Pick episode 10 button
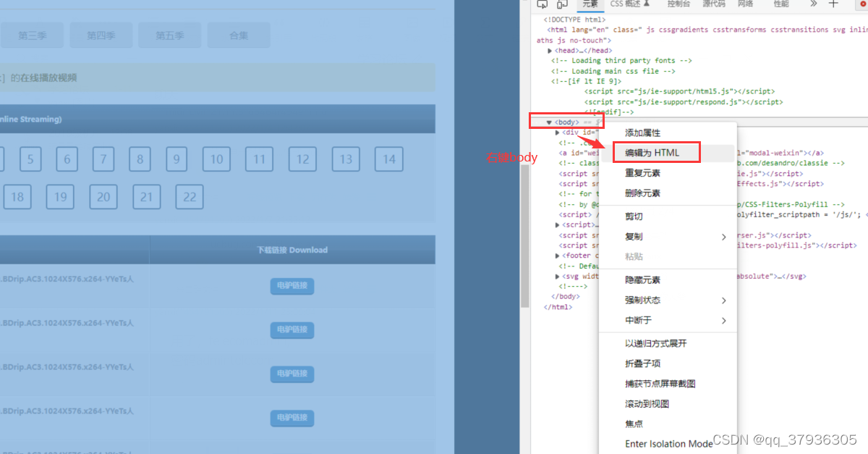Image resolution: width=868 pixels, height=454 pixels. [x=216, y=159]
